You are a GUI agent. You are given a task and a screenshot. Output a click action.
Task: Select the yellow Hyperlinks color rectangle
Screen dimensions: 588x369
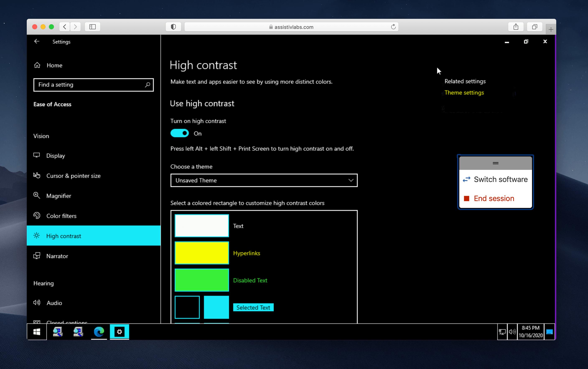[202, 253]
